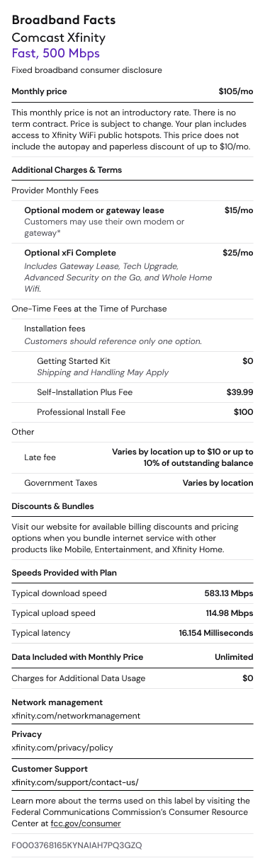Click the xfinity.com/support/contact-us/ URL
This screenshot has width=265, height=868.
[x=75, y=782]
